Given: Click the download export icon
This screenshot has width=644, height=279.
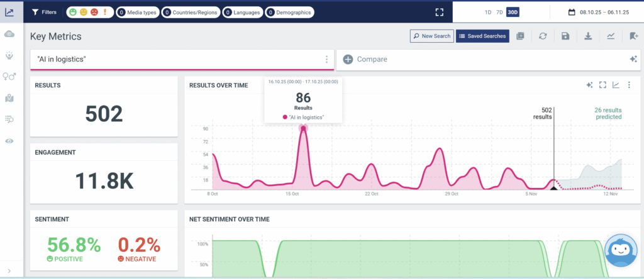Looking at the screenshot, I should (x=588, y=36).
